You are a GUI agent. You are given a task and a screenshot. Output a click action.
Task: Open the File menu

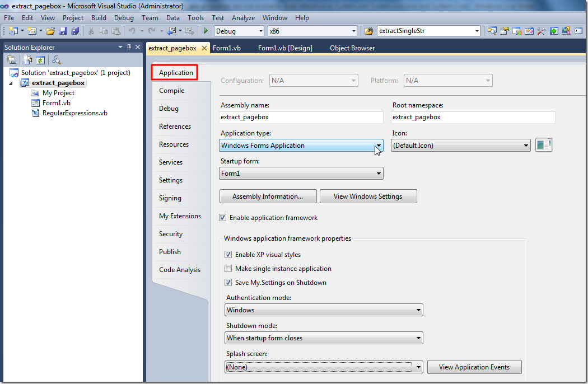tap(9, 17)
